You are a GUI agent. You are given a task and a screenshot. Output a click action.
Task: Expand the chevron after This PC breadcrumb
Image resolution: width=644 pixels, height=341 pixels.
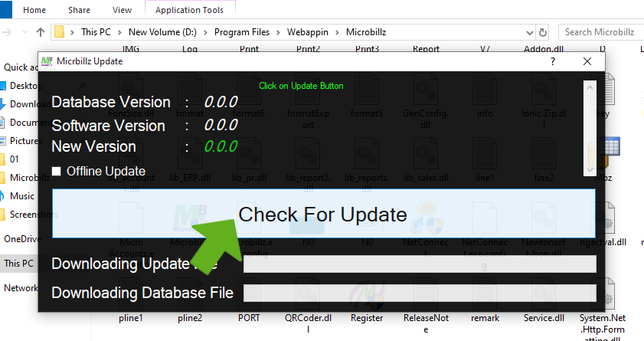tap(121, 32)
